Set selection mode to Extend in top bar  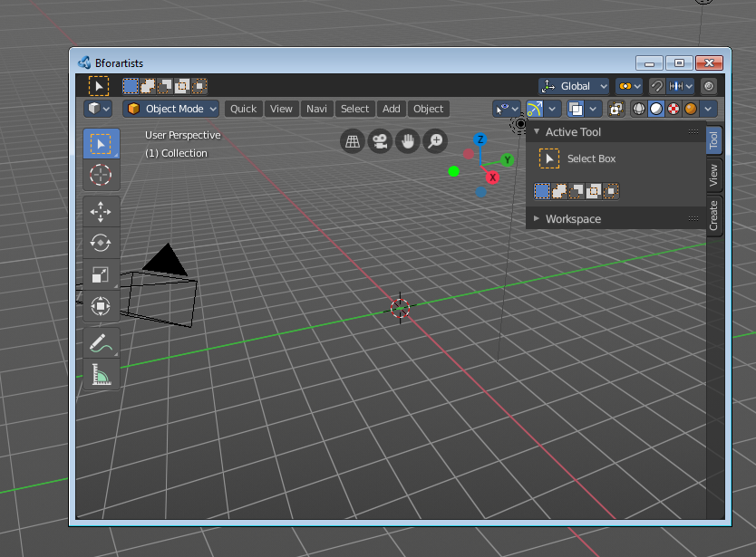coord(148,86)
